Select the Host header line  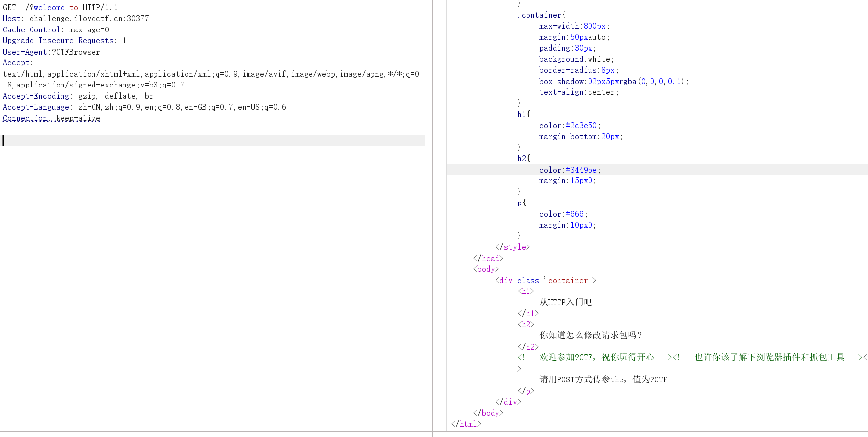tap(76, 19)
